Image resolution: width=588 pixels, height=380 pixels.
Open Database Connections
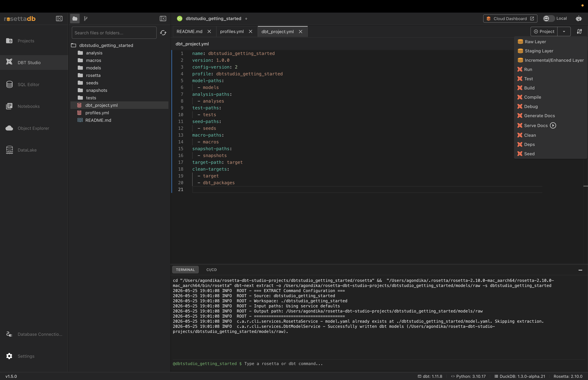pos(34,334)
